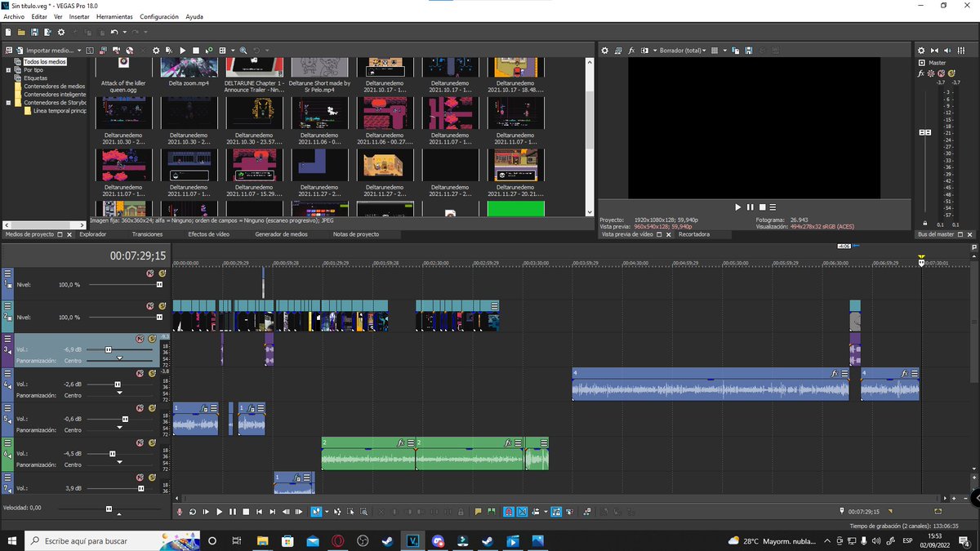980x551 pixels.
Task: Open the Master bus properties gear
Action: pos(922,51)
